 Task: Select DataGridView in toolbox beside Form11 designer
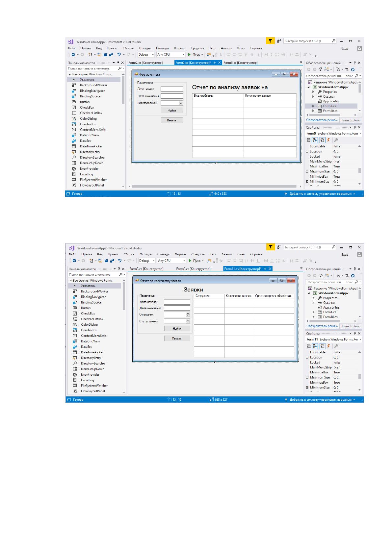tap(91, 341)
